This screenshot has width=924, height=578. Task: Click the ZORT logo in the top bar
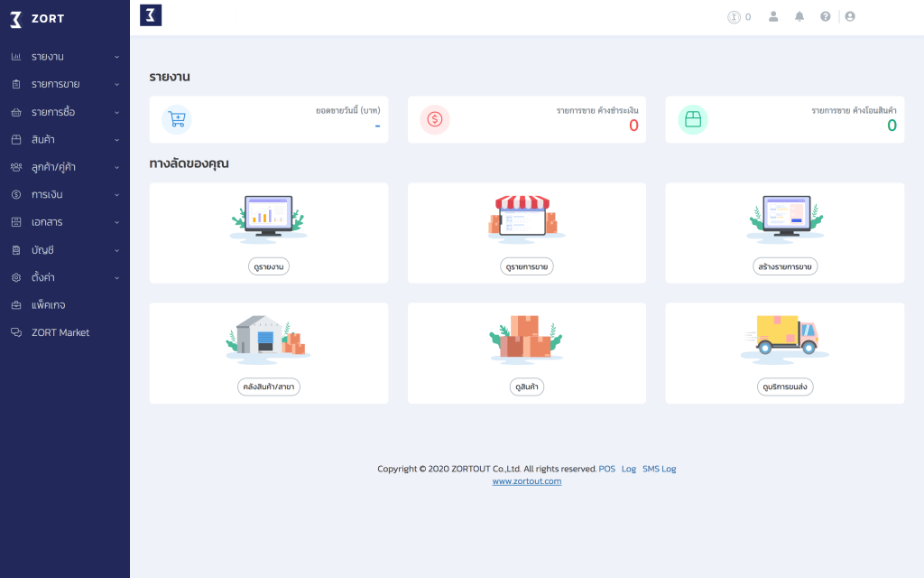[x=151, y=15]
